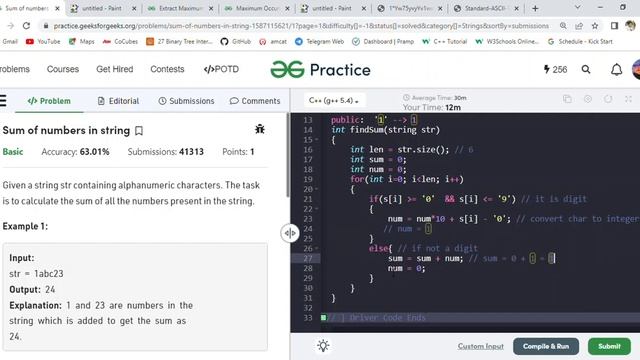Open the Comments tab
This screenshot has width=640, height=360.
click(255, 101)
